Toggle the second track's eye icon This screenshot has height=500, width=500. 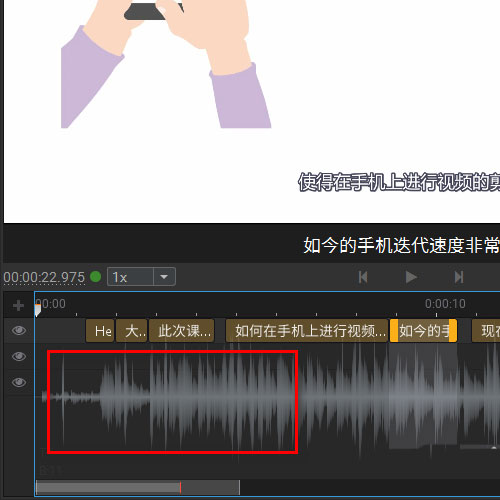(x=19, y=356)
